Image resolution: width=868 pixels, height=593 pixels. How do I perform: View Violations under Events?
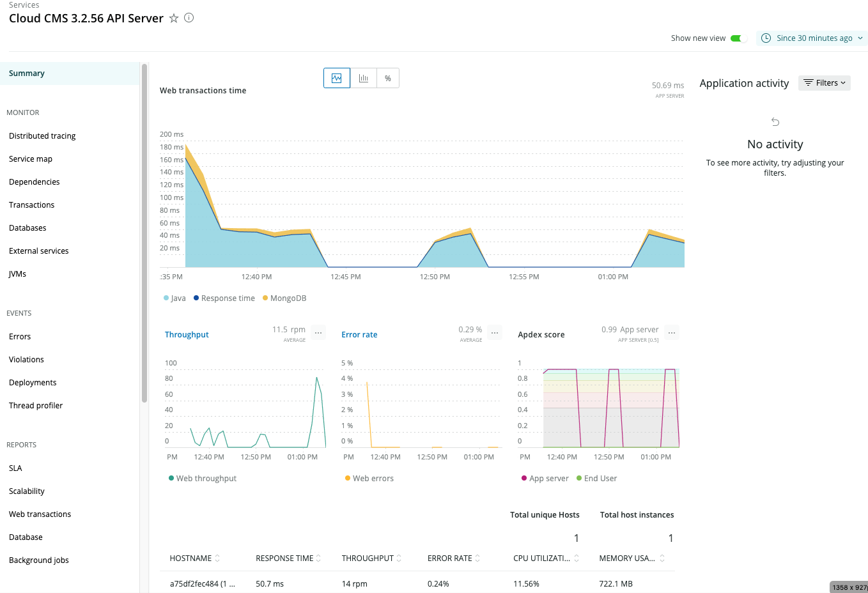[x=26, y=360]
